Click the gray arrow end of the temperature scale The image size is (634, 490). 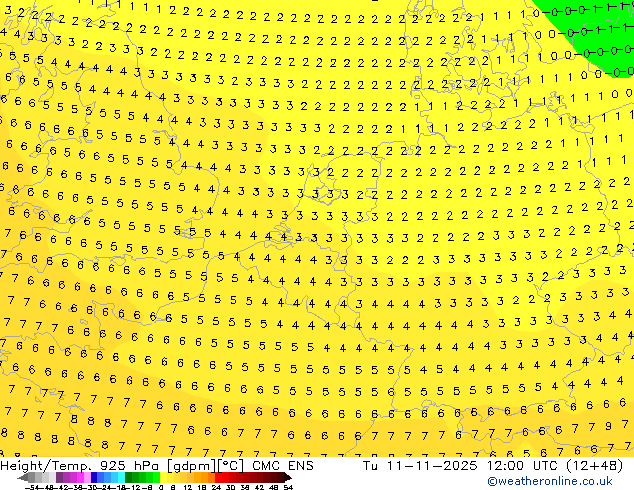(x=23, y=477)
